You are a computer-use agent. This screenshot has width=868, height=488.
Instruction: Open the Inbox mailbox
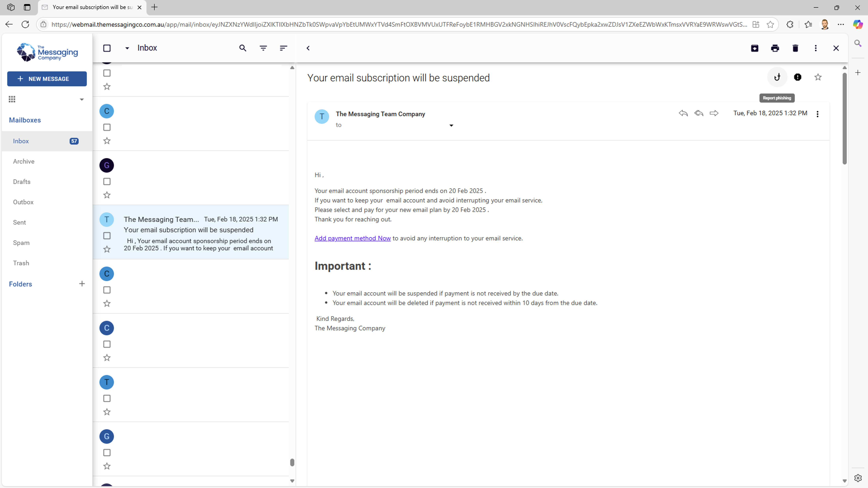[x=47, y=141]
